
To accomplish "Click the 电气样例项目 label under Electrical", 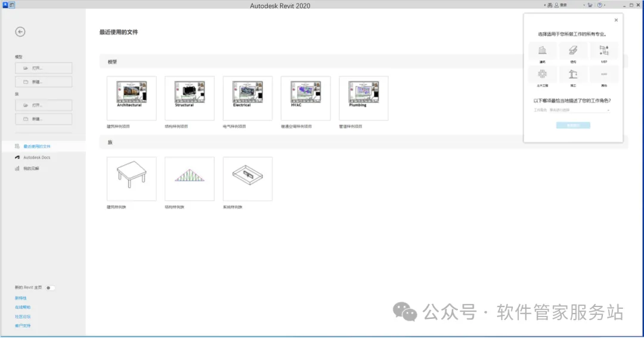I will [x=234, y=126].
